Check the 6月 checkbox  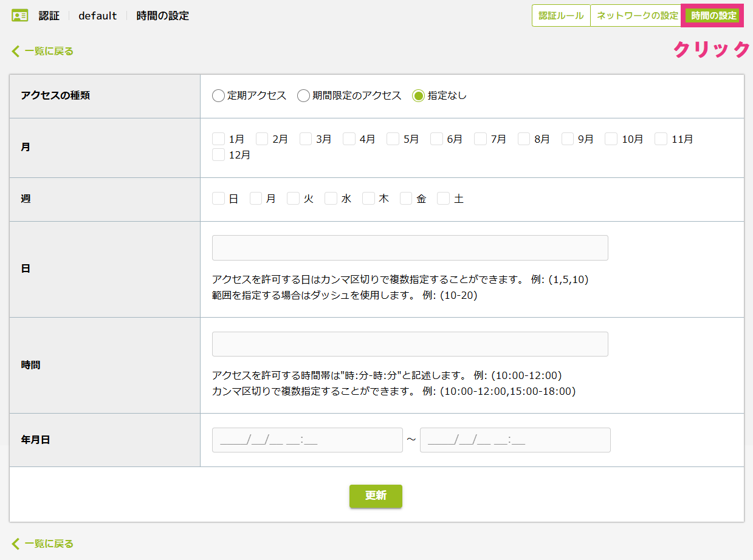[x=436, y=139]
